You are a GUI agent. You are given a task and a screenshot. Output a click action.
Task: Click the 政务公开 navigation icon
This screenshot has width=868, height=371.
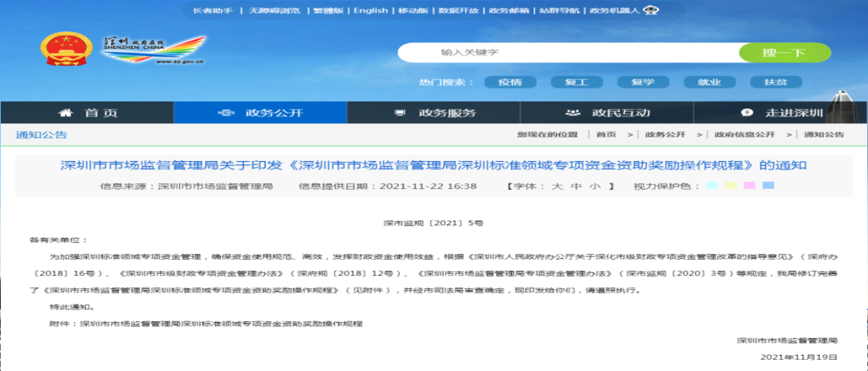[227, 113]
